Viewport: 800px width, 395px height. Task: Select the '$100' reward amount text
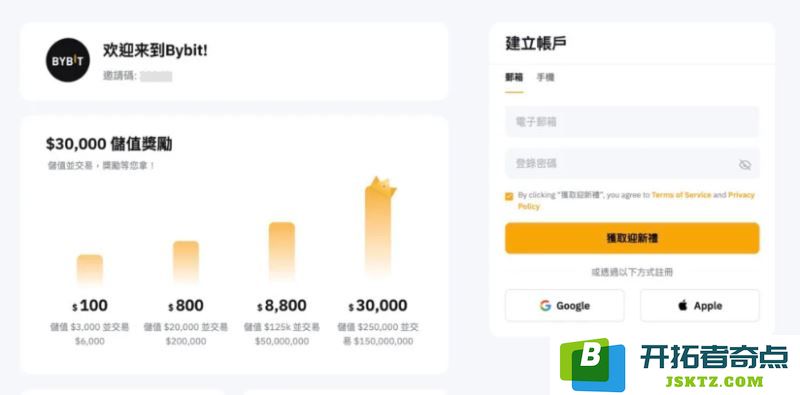[90, 306]
